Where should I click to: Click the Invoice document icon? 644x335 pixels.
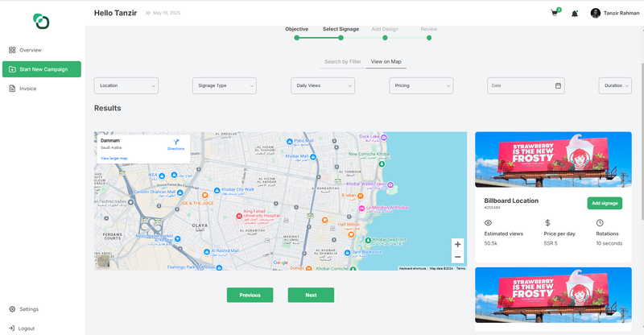[x=12, y=89]
